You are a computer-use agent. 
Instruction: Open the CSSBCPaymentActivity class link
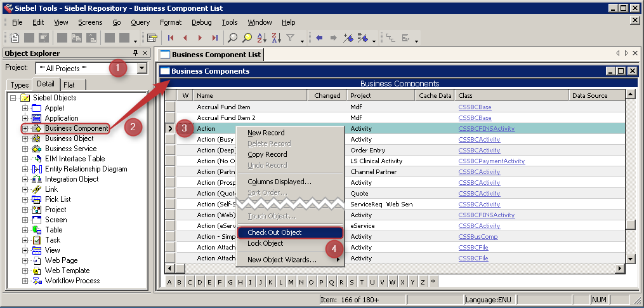[492, 161]
